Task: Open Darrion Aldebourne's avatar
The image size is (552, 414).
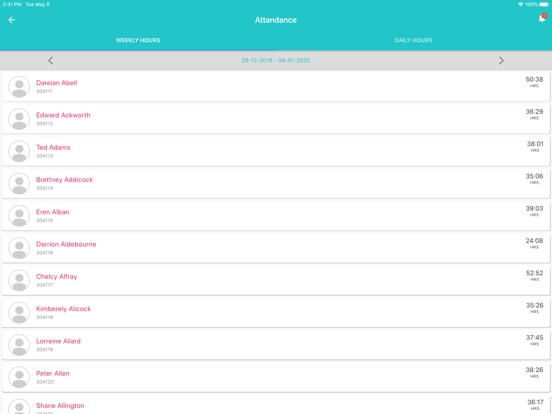Action: click(x=19, y=248)
